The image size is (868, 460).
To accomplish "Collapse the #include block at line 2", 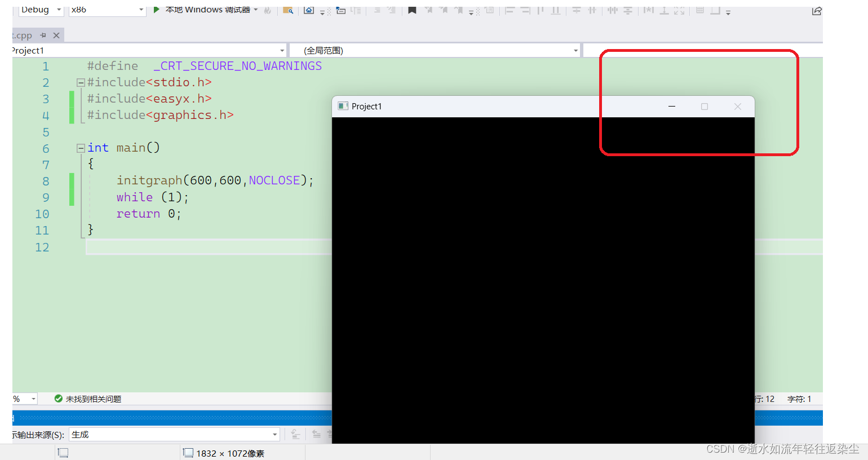I will pos(81,83).
